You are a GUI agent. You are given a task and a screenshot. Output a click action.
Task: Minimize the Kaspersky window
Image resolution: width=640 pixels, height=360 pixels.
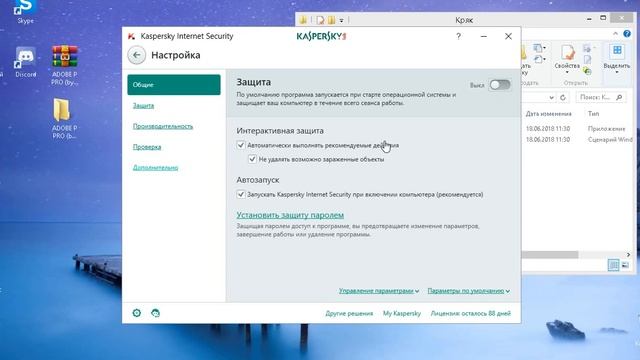click(484, 36)
